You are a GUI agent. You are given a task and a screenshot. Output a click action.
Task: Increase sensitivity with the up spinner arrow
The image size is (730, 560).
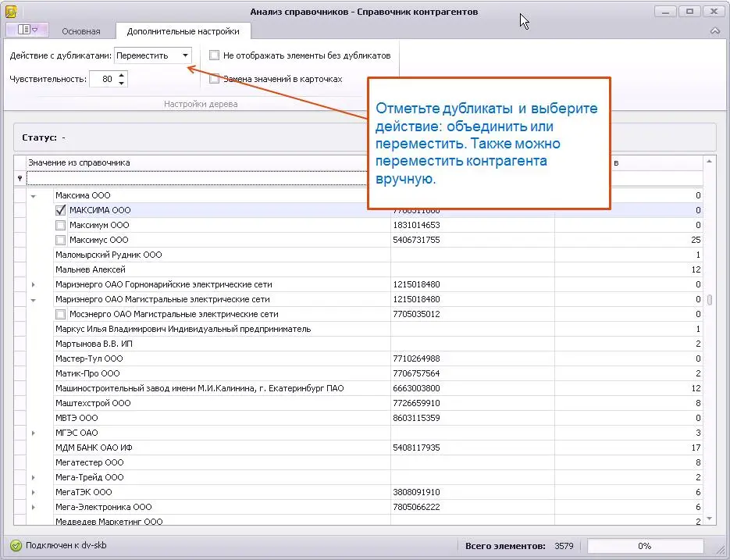click(x=121, y=75)
